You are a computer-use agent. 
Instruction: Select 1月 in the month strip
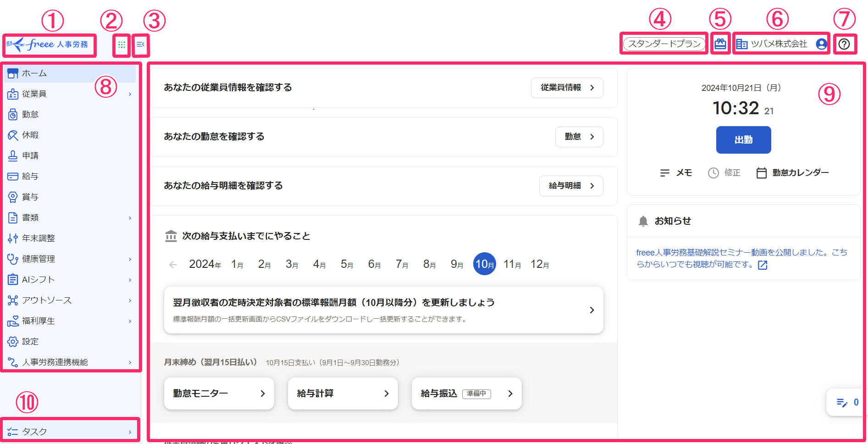tap(237, 264)
